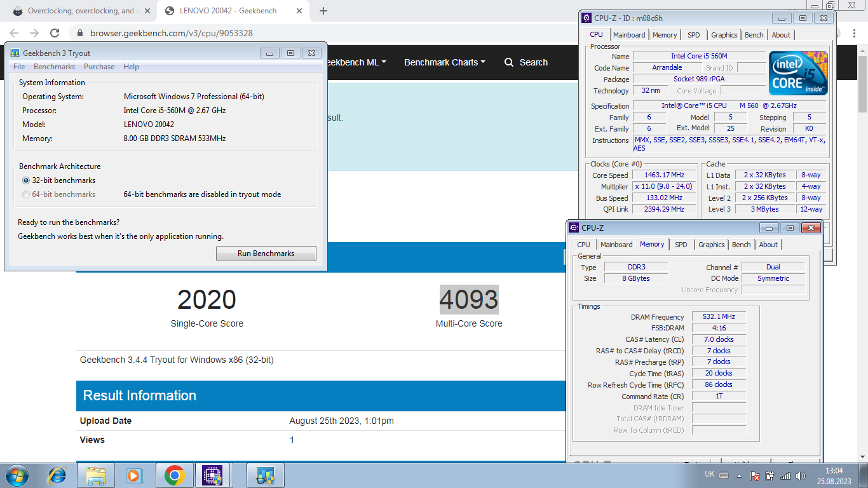Click the padlock site info icon
This screenshot has height=488, width=868.
pos(80,33)
